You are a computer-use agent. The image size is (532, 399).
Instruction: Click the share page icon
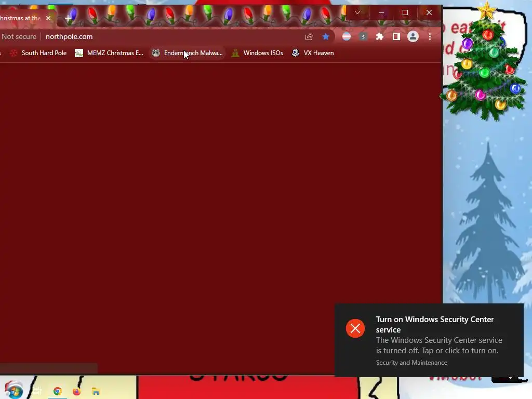coord(309,37)
